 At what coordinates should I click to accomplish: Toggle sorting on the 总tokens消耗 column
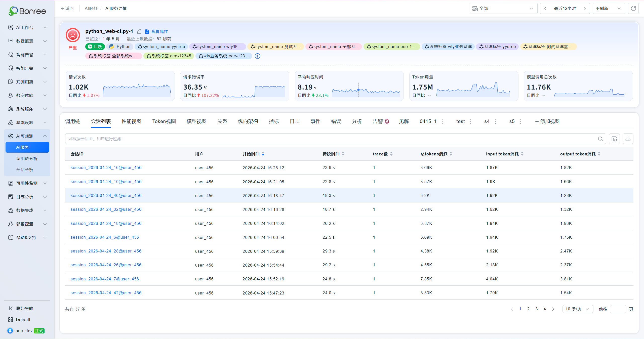[x=451, y=154]
